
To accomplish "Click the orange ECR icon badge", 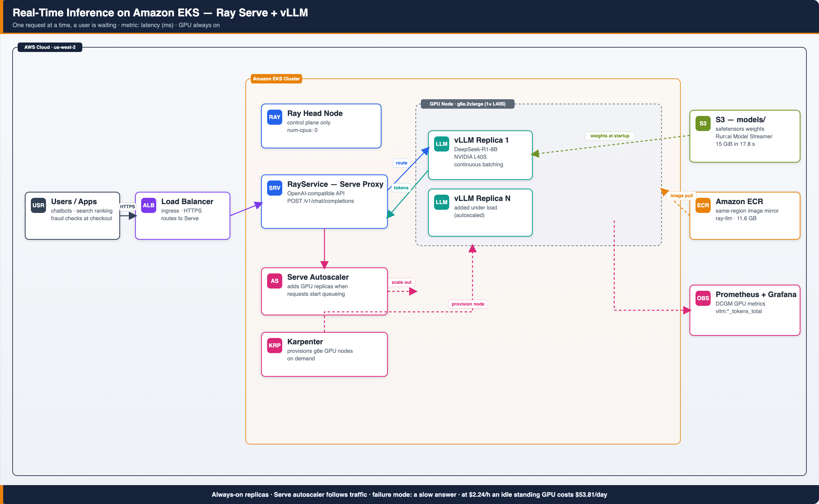I will [x=703, y=205].
